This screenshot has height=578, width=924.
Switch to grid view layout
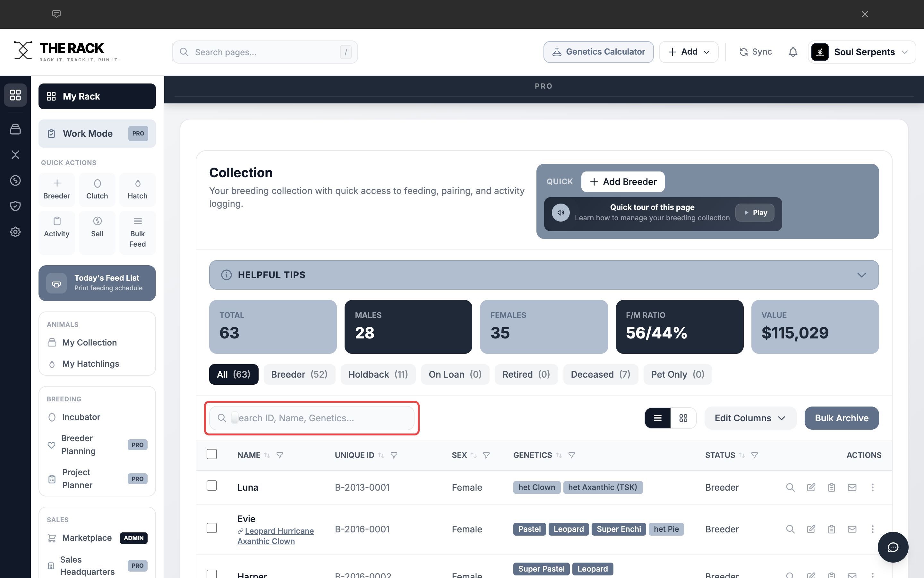point(683,418)
